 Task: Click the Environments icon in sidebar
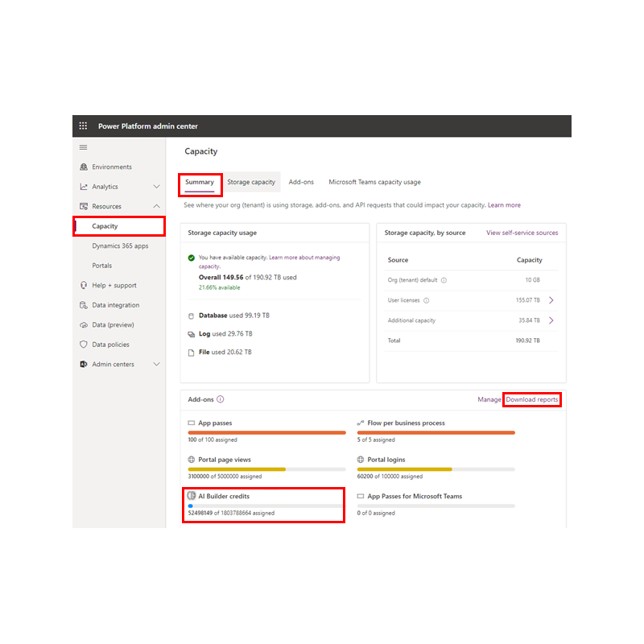pyautogui.click(x=84, y=167)
